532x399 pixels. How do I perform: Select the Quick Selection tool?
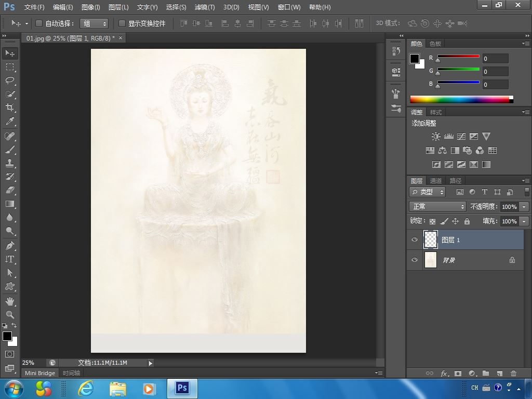click(x=10, y=94)
